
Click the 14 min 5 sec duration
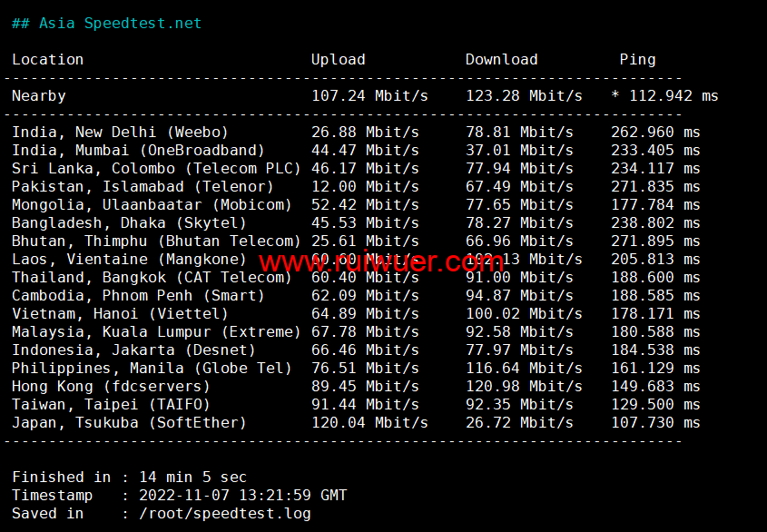point(192,478)
